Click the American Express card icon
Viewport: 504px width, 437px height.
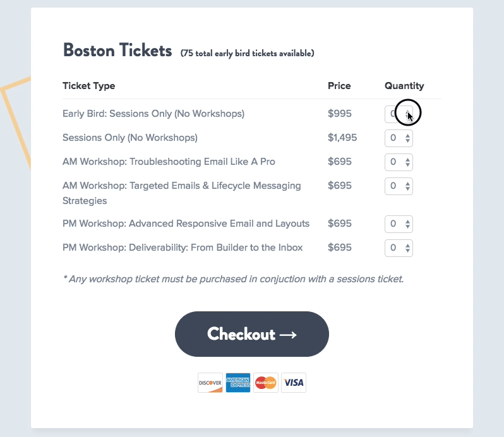click(x=238, y=383)
